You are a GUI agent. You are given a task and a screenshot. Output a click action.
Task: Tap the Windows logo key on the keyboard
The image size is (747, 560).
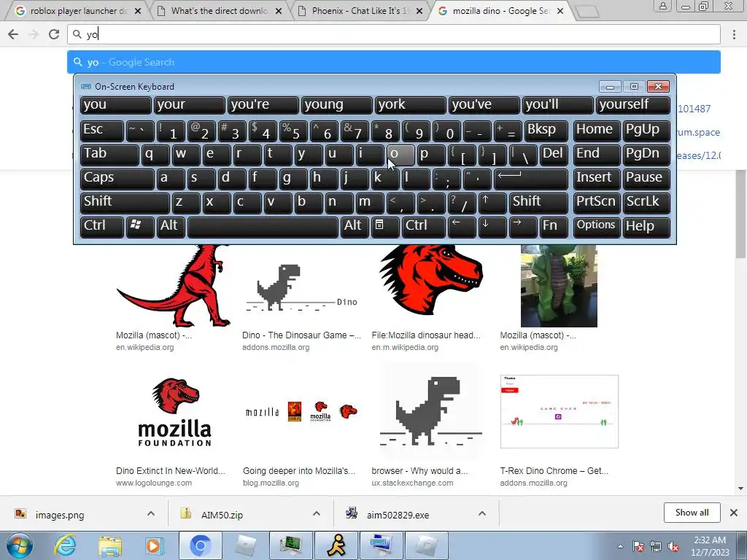tap(140, 227)
